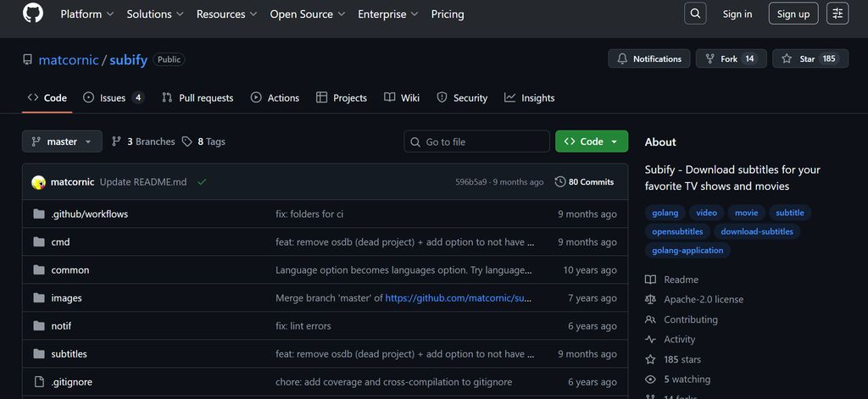The width and height of the screenshot is (868, 399).
Task: Click the book icon next to Readme
Action: (650, 280)
